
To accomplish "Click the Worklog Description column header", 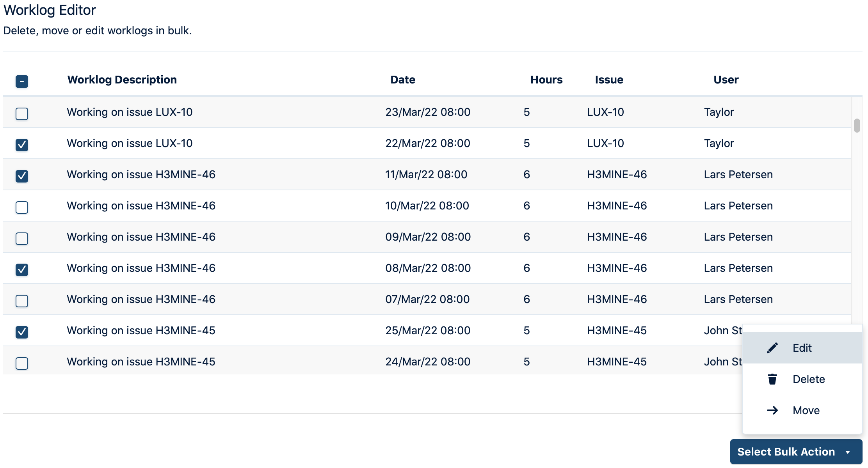I will point(122,80).
